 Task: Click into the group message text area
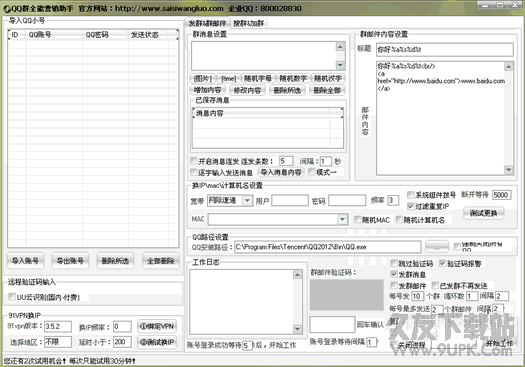pyautogui.click(x=264, y=56)
